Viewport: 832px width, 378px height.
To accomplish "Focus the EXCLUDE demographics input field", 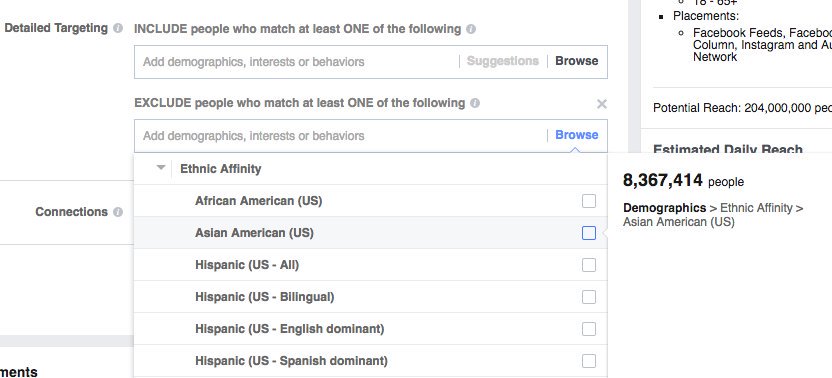I will tap(340, 136).
